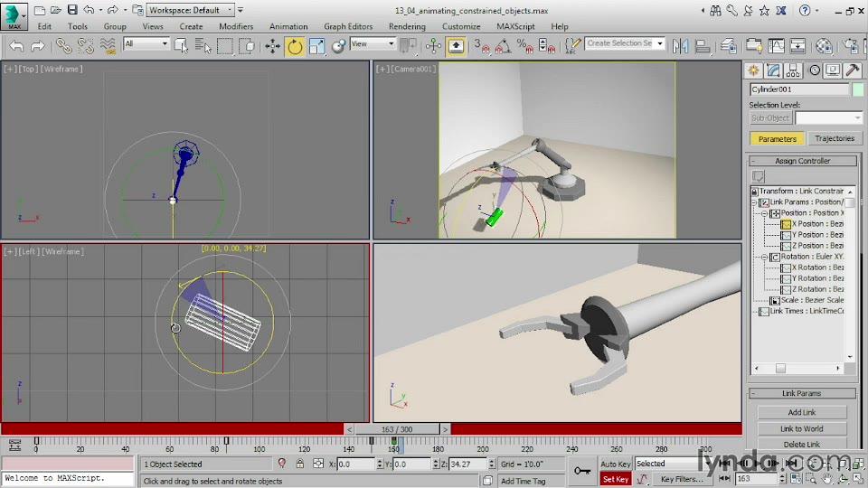Select the Select and Place tool
Viewport: 868px width, 488px height.
click(339, 46)
